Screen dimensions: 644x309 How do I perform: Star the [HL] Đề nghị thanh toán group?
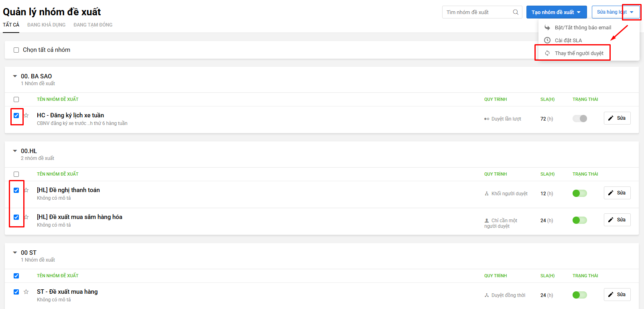(26, 190)
